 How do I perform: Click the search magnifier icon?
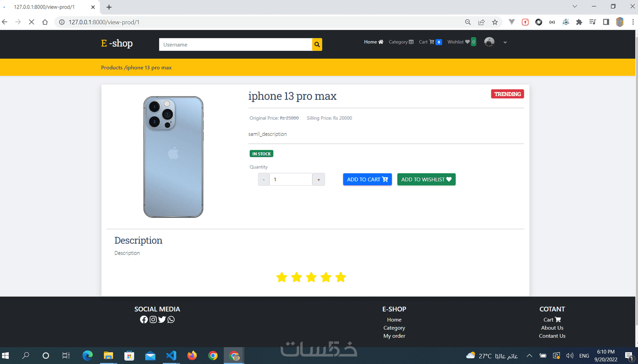[x=317, y=44]
